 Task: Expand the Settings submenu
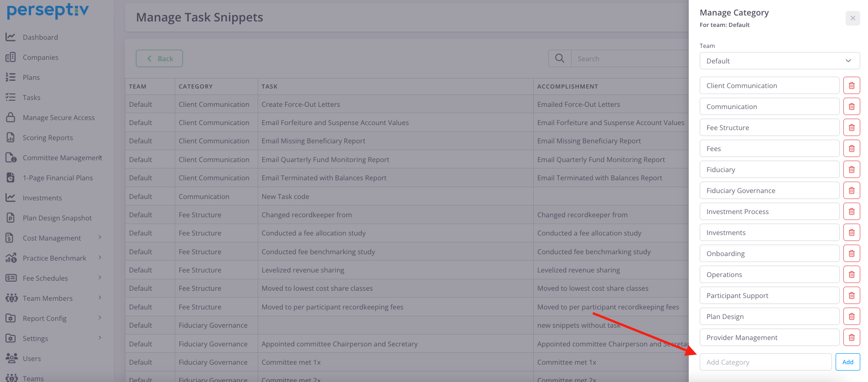100,338
